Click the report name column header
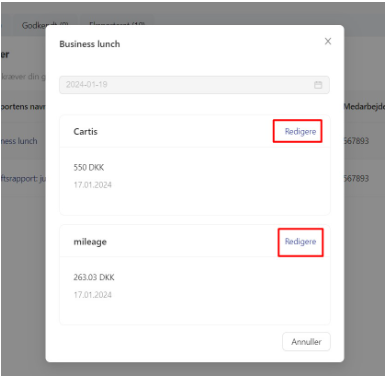 click(23, 107)
